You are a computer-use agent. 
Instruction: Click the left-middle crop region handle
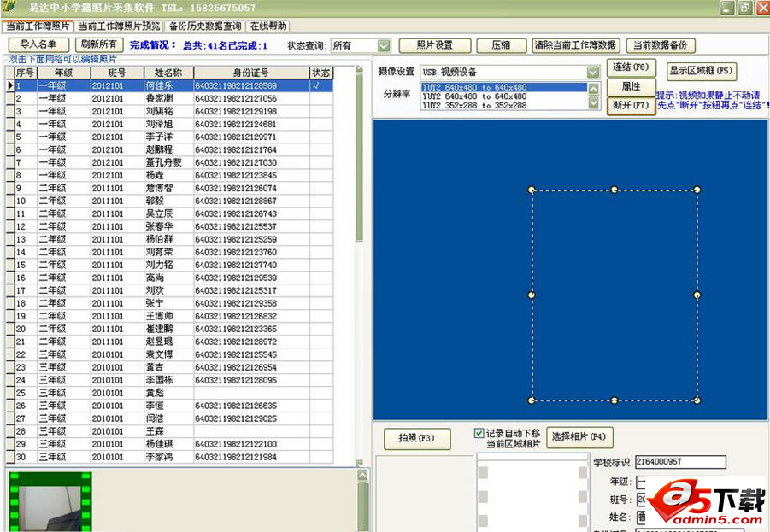click(x=532, y=295)
